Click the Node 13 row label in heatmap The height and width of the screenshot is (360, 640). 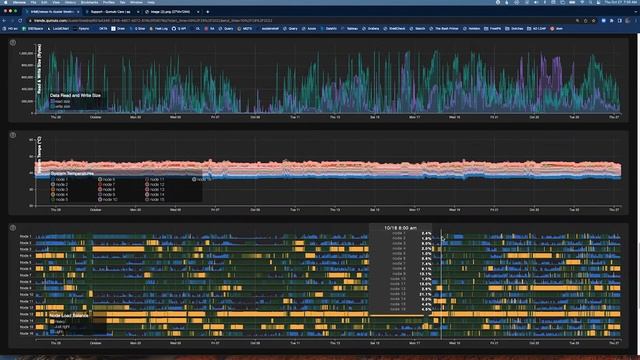pos(27,314)
